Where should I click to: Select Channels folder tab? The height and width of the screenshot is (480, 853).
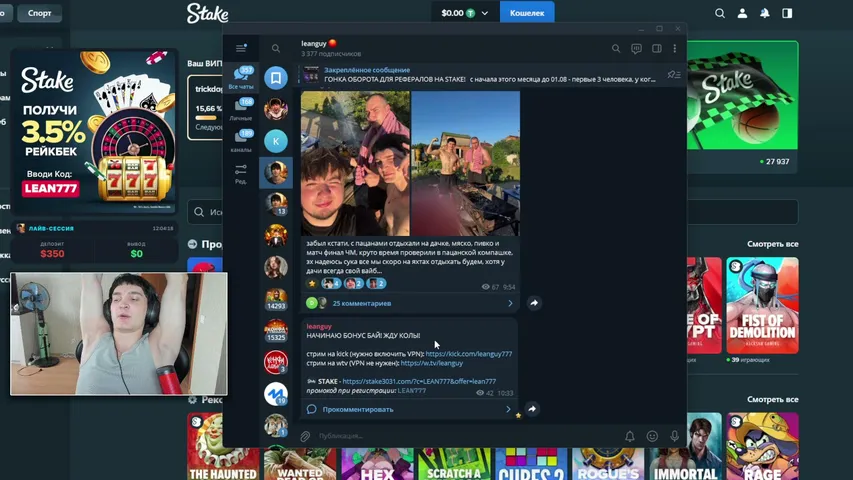click(241, 141)
